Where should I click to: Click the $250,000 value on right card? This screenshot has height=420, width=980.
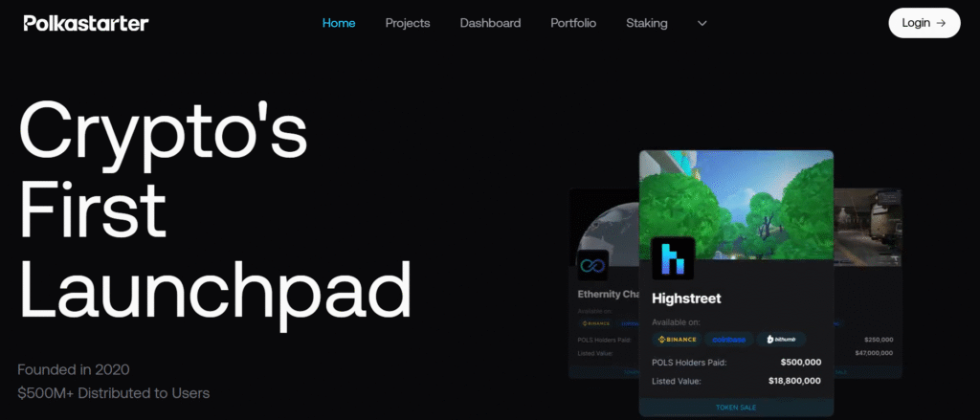(879, 340)
